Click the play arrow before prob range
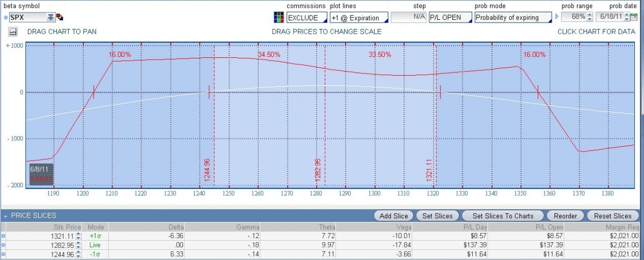The image size is (644, 260). coord(557,17)
